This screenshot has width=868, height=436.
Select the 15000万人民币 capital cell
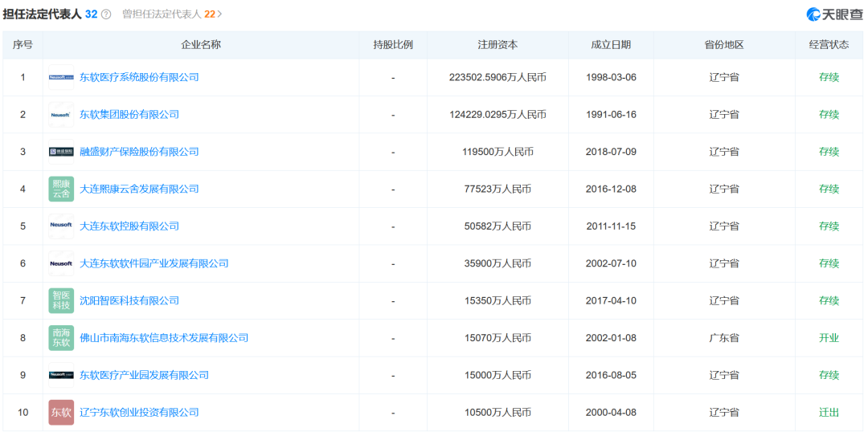497,375
